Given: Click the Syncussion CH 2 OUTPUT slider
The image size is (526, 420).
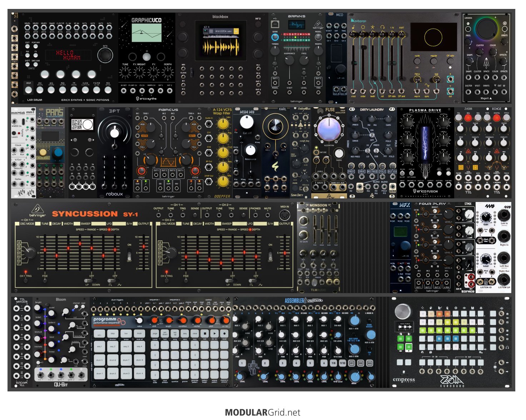Looking at the screenshot, I should [285, 252].
